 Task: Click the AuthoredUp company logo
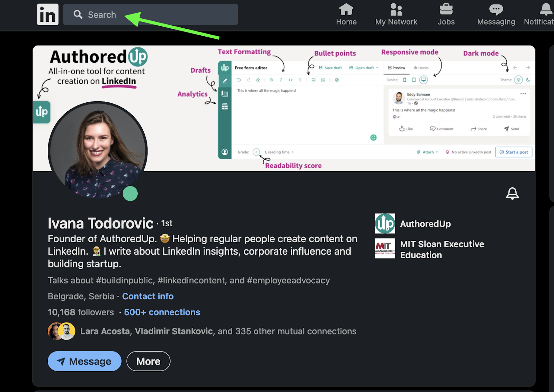[x=385, y=224]
